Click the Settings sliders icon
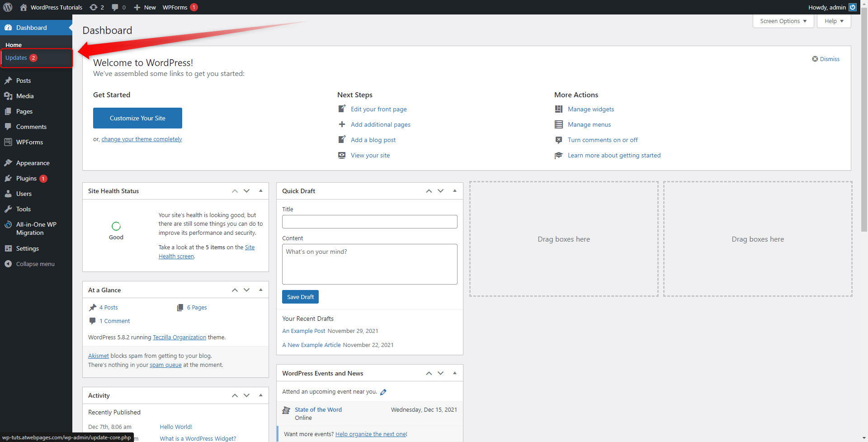This screenshot has height=442, width=868. (8, 248)
